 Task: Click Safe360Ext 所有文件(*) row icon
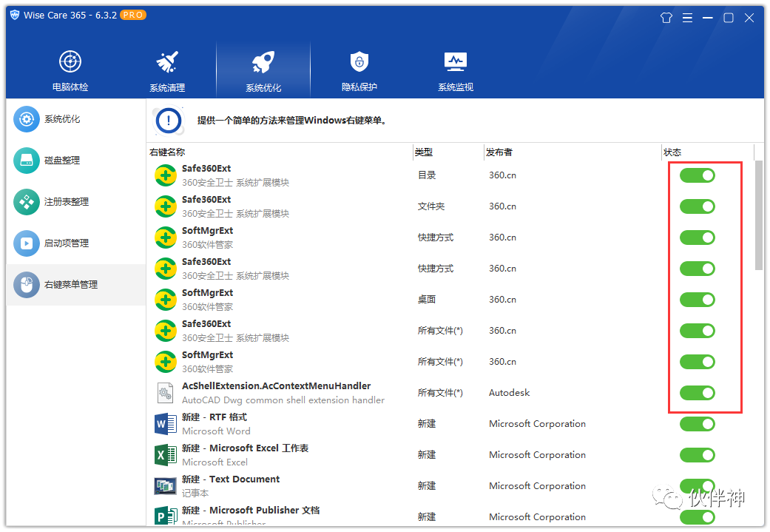[166, 331]
